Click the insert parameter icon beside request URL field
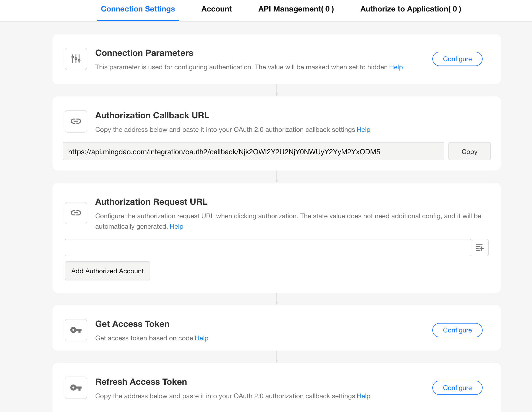The image size is (532, 412). pyautogui.click(x=480, y=248)
